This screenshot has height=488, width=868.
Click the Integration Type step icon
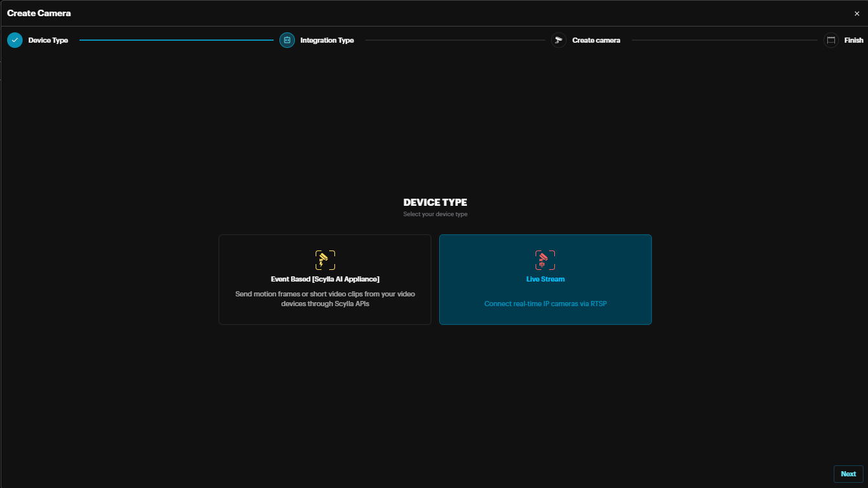(287, 40)
